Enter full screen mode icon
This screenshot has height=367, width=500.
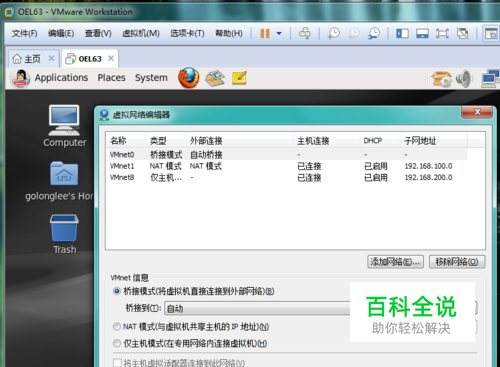click(442, 33)
